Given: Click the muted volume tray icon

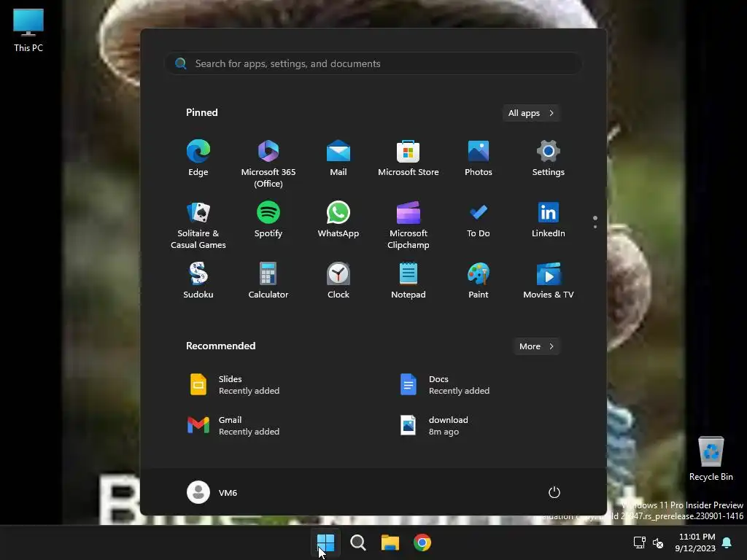Looking at the screenshot, I should coord(659,542).
